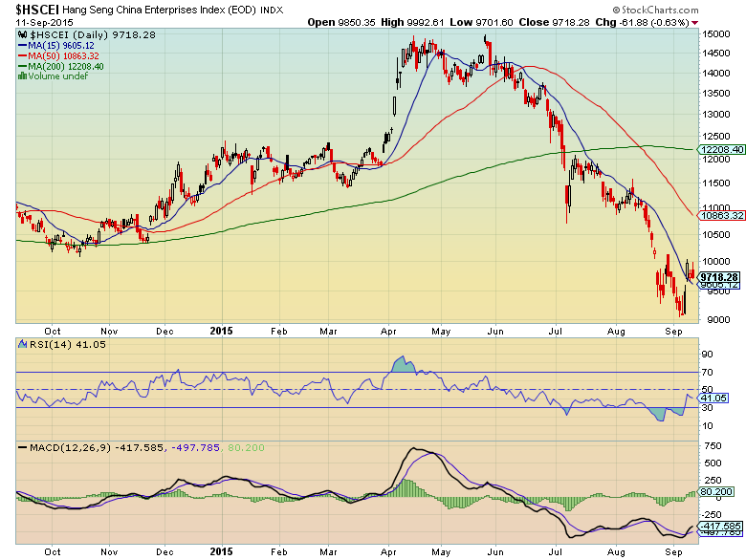The image size is (746, 560).
Task: Click the red 10863.32 MA(50) price tag
Action: (721, 216)
